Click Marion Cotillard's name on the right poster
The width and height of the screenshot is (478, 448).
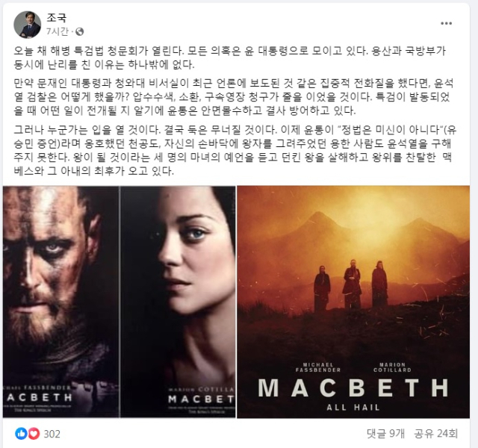392,367
